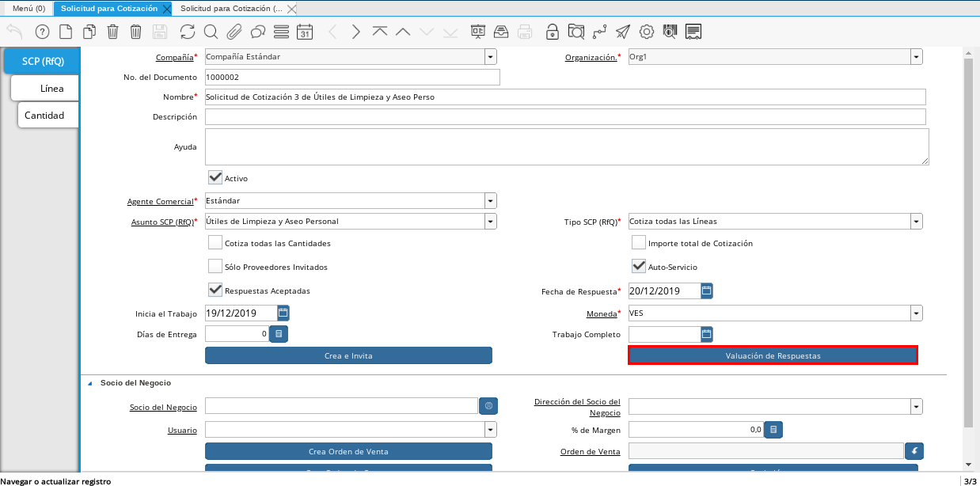This screenshot has height=486, width=980.
Task: Open the Menú (0) tab
Action: [x=28, y=8]
